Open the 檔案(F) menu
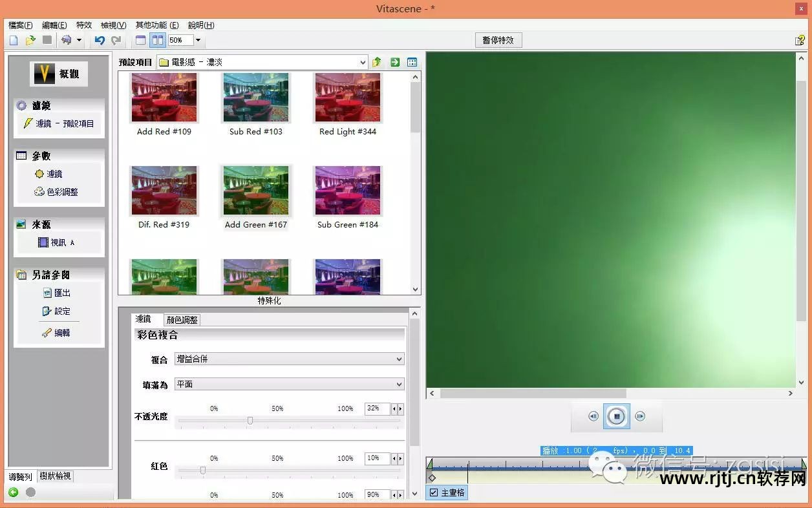This screenshot has width=812, height=508. click(21, 25)
